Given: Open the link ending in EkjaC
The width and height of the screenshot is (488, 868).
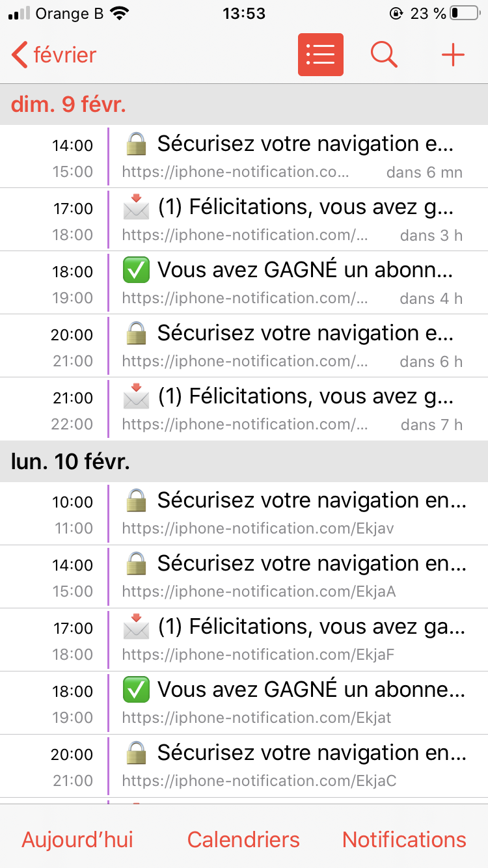Looking at the screenshot, I should [x=259, y=781].
